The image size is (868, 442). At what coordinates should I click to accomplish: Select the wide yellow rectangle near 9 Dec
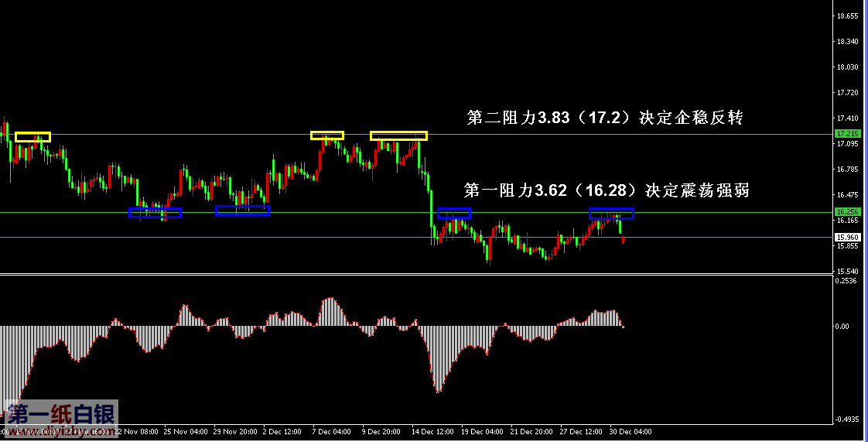pyautogui.click(x=398, y=135)
